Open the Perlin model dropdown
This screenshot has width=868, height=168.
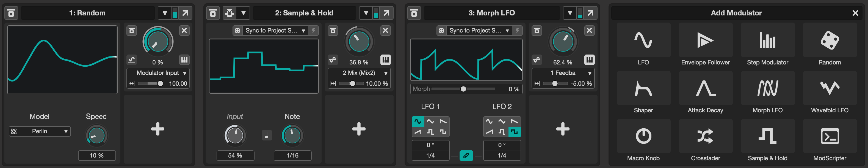[40, 131]
